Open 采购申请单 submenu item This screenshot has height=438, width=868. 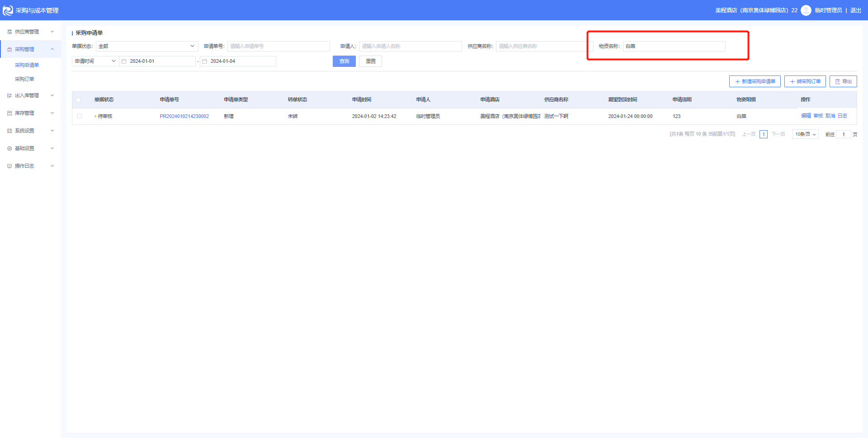[27, 65]
